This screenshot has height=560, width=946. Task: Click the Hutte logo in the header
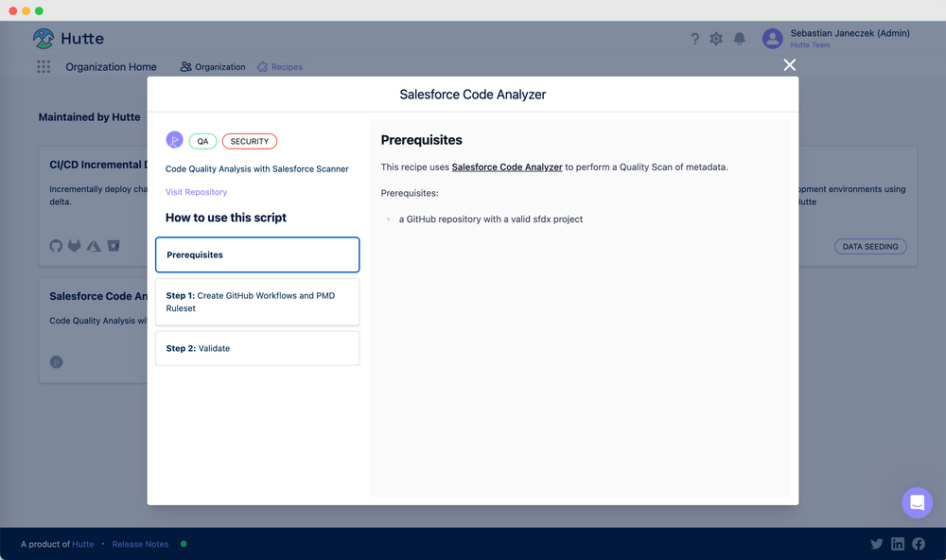[66, 39]
